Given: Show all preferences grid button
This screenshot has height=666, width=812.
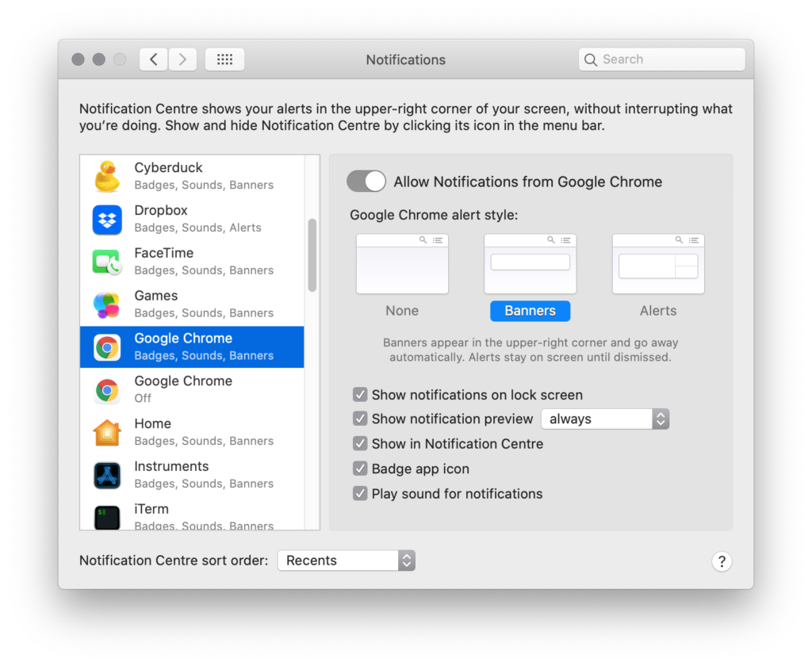Looking at the screenshot, I should click(224, 59).
